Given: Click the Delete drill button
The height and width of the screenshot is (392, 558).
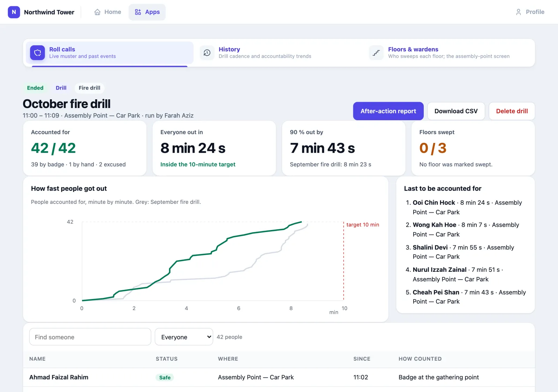Looking at the screenshot, I should pyautogui.click(x=512, y=111).
